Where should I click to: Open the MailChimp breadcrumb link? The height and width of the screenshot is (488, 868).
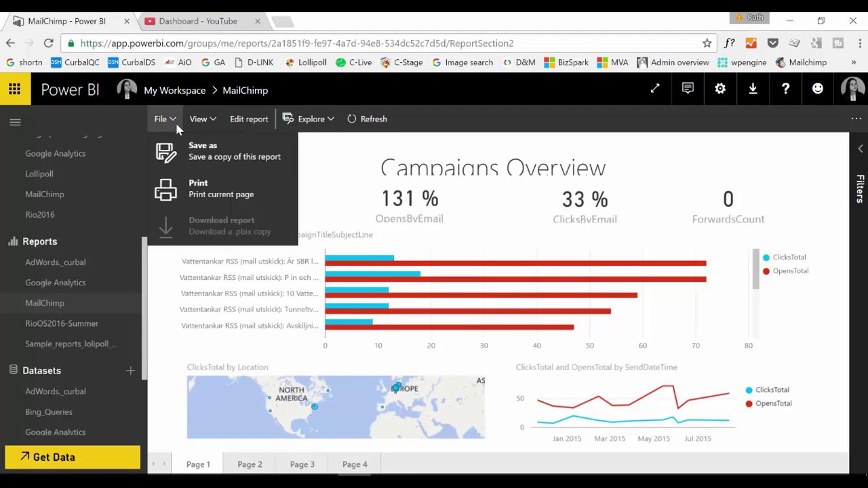[x=245, y=90]
